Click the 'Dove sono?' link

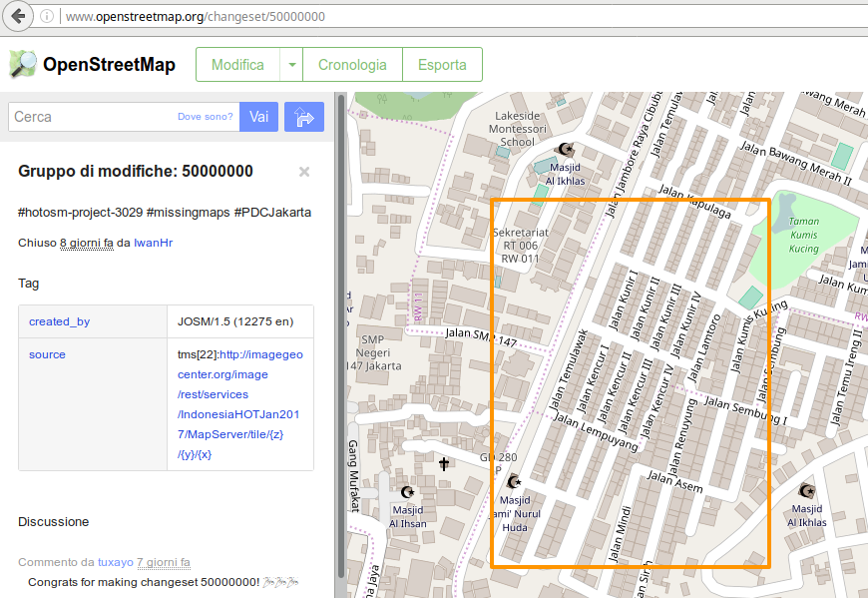(205, 117)
